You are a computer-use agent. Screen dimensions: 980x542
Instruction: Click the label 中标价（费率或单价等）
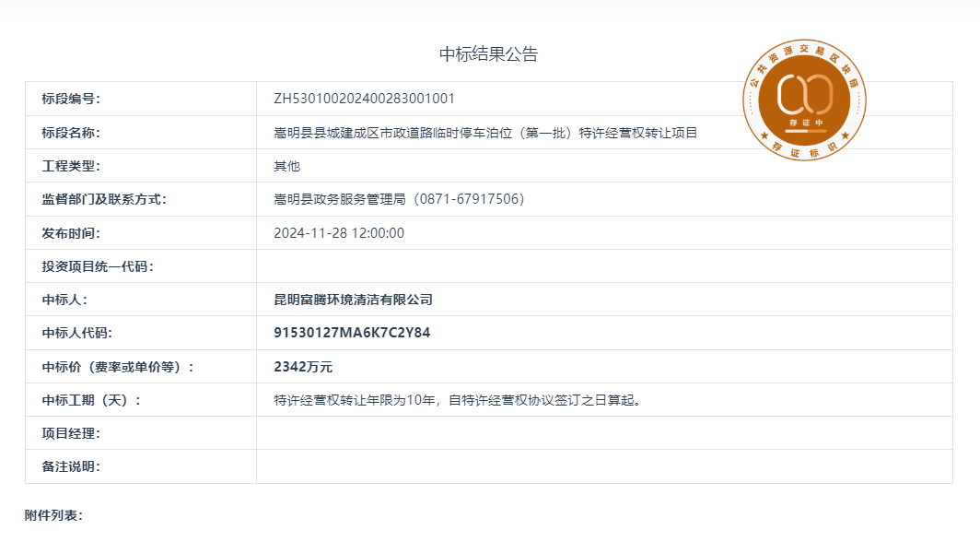pyautogui.click(x=118, y=367)
